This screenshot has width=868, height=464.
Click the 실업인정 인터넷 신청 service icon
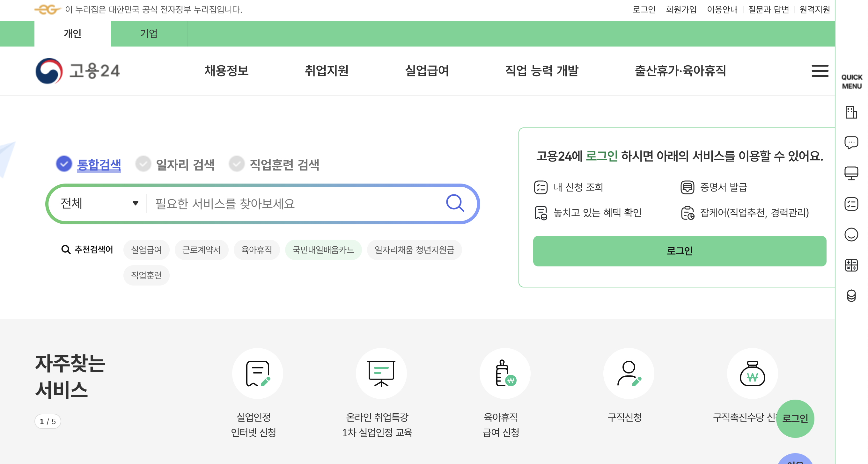(257, 373)
